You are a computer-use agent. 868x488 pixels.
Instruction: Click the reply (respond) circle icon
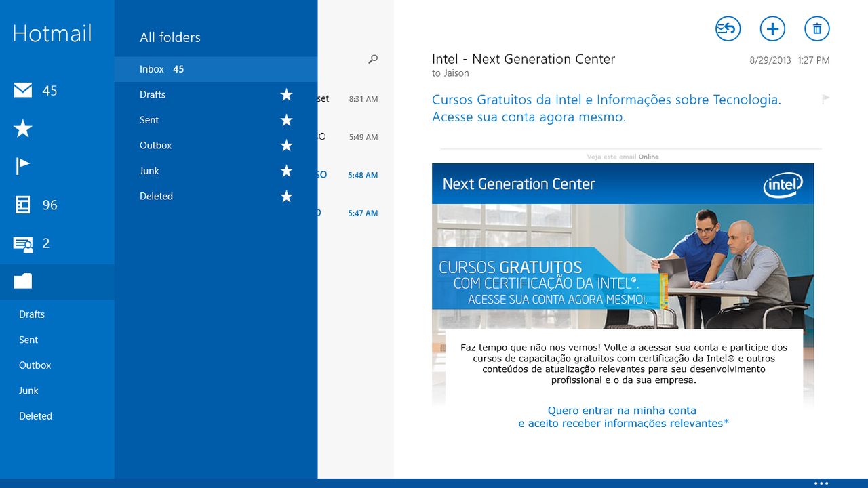(728, 28)
